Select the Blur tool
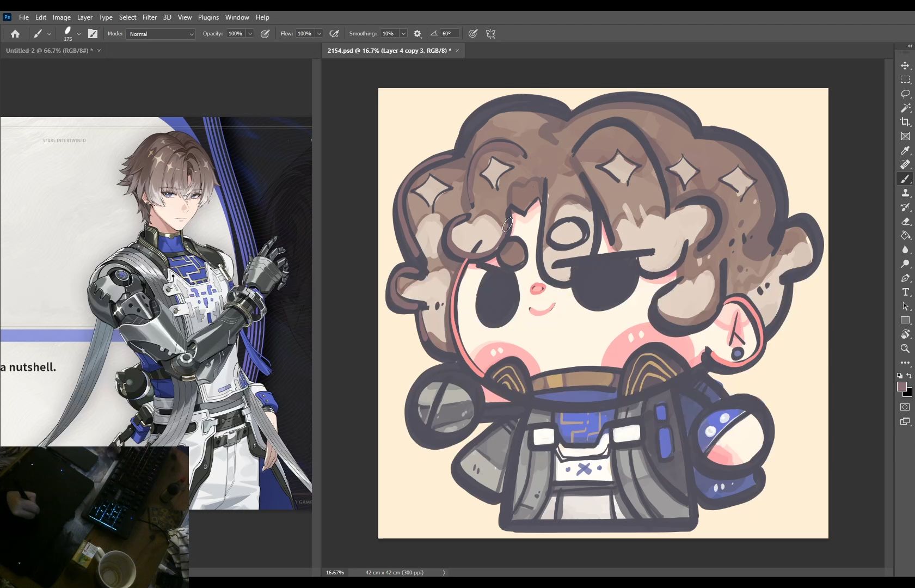915x588 pixels. (x=905, y=249)
